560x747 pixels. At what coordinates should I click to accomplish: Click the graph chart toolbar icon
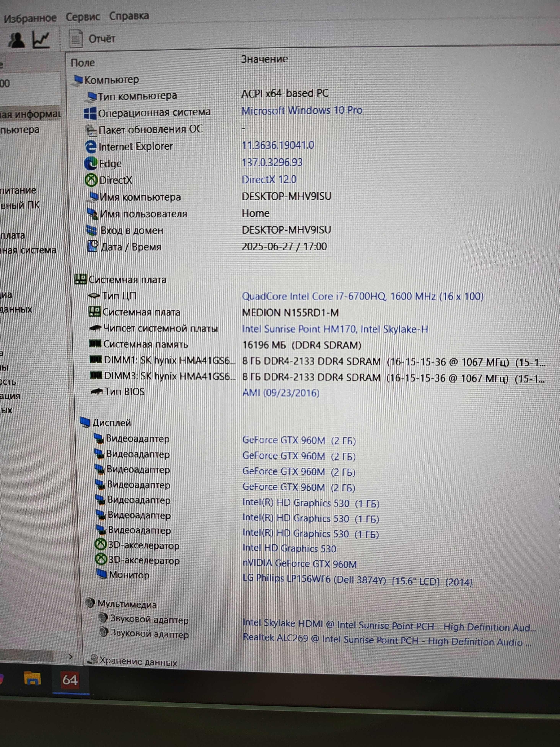[41, 39]
